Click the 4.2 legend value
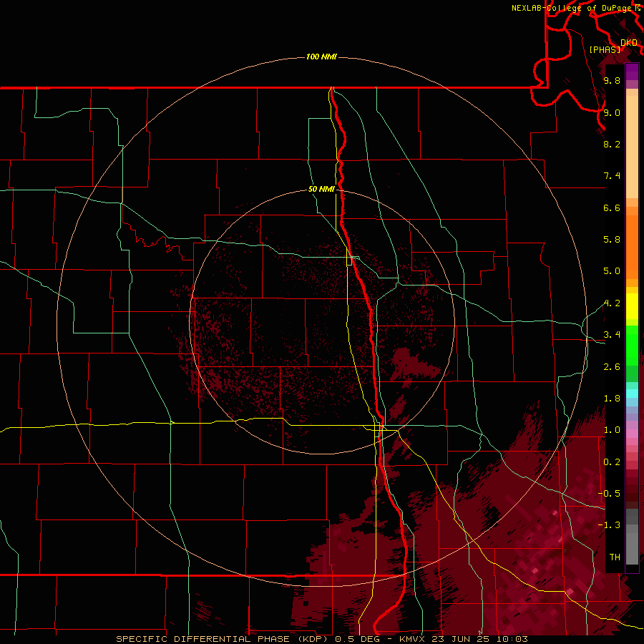 pos(612,303)
